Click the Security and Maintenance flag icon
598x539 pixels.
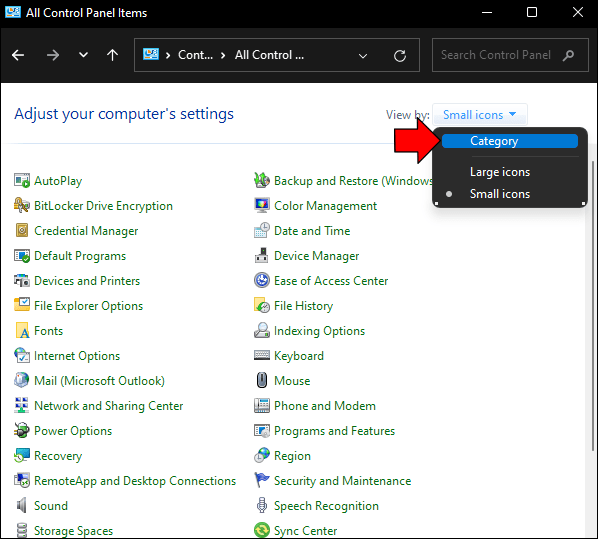tap(262, 480)
